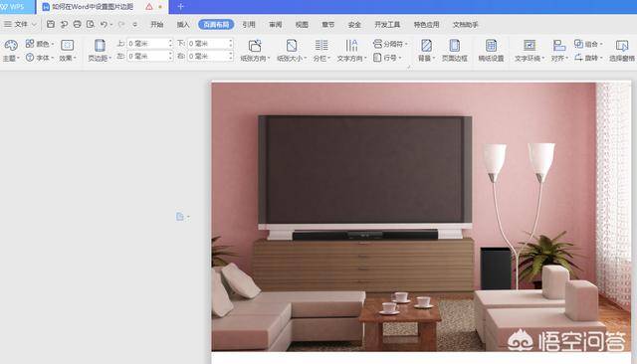The image size is (637, 364).
Task: Click the layout options icon left of the page
Action: point(180,217)
